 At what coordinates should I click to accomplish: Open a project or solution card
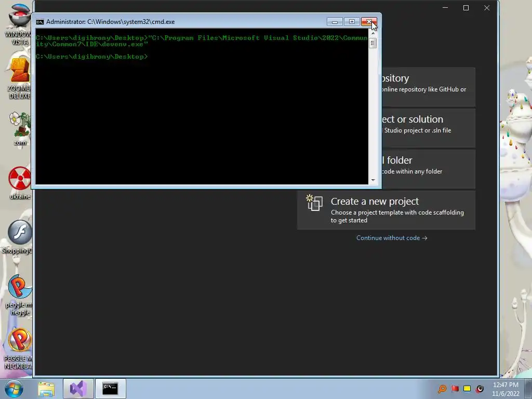click(429, 128)
